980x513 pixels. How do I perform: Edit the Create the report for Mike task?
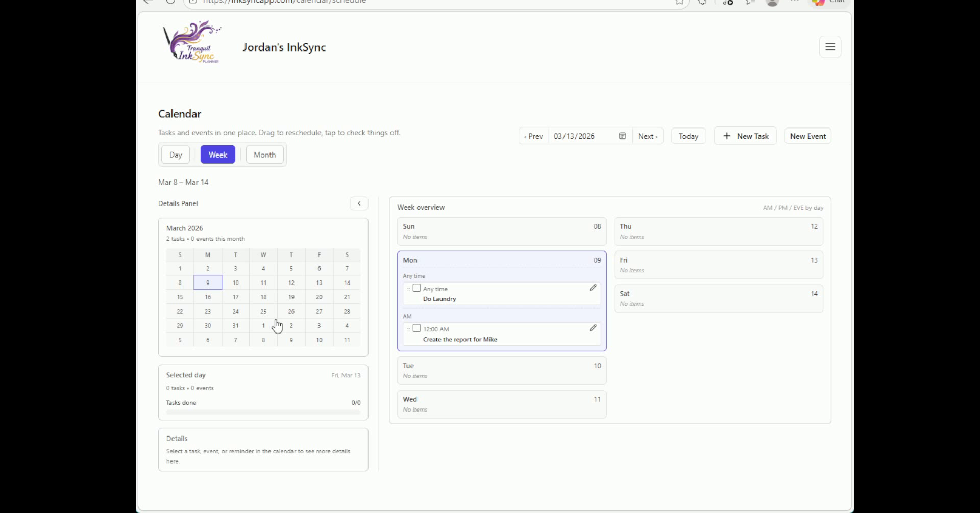[x=593, y=328]
